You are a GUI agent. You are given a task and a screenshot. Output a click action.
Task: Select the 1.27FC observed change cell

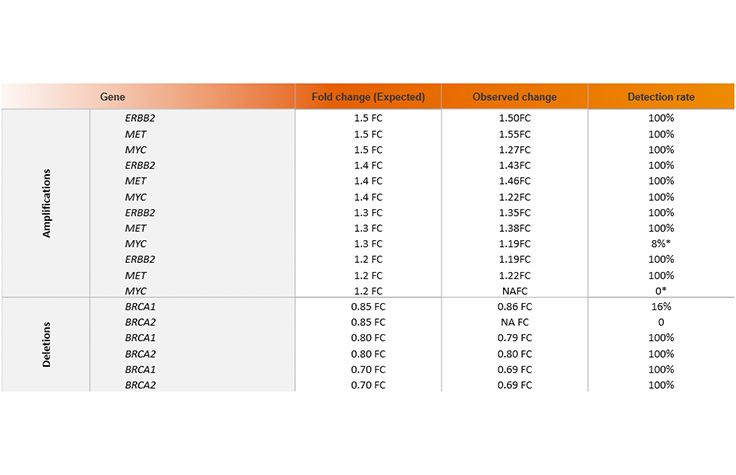point(514,149)
